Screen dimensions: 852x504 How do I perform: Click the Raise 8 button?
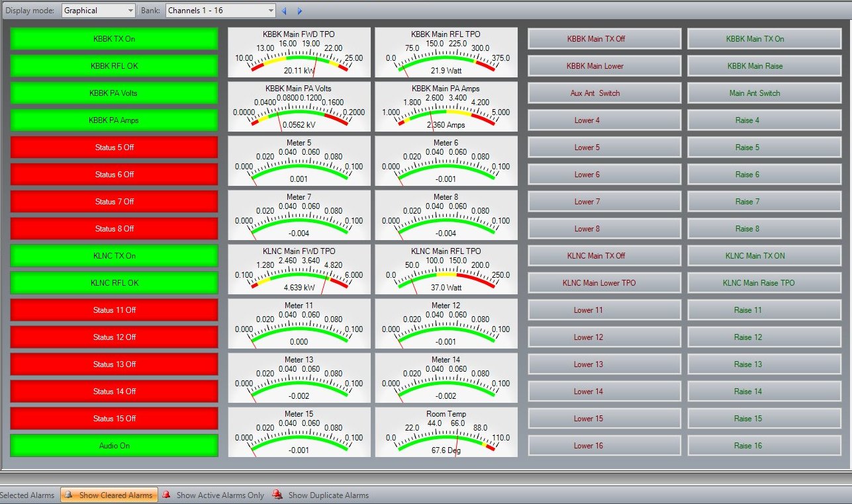(764, 229)
